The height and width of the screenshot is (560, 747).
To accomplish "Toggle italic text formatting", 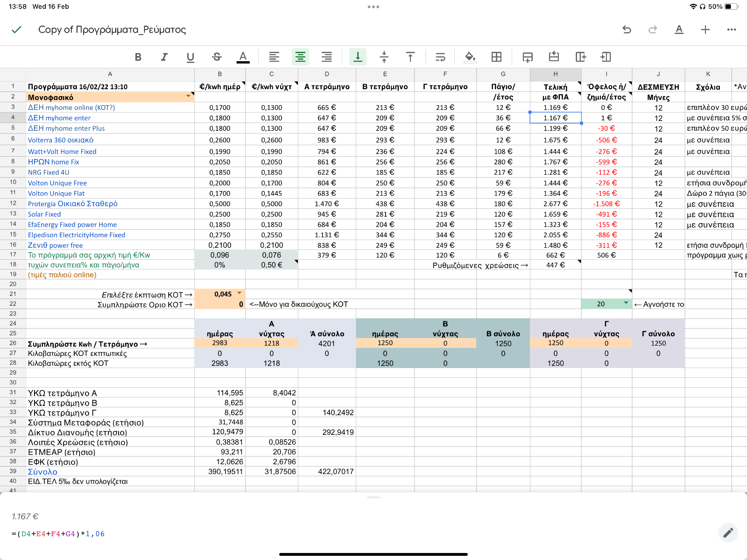I will click(164, 57).
